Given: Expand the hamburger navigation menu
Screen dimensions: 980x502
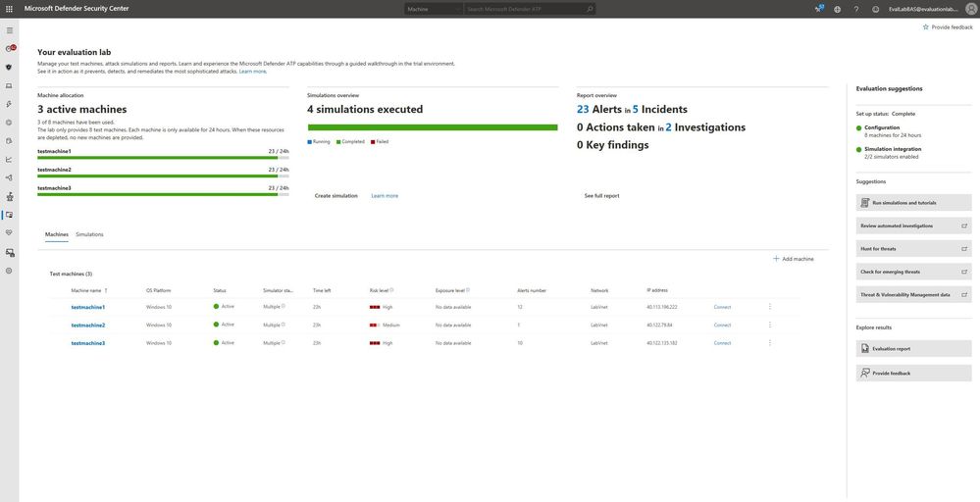Looking at the screenshot, I should pos(10,30).
